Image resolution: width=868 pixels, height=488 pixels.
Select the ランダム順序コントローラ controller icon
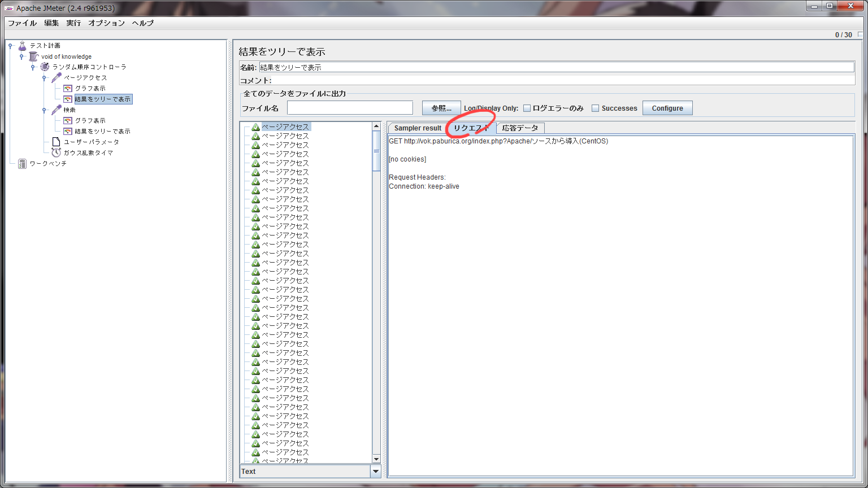point(45,67)
